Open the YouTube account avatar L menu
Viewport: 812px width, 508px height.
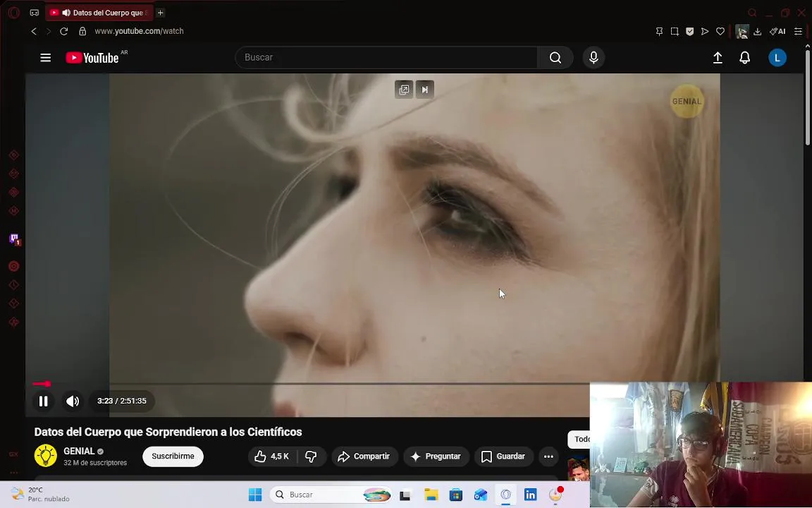[x=777, y=58]
